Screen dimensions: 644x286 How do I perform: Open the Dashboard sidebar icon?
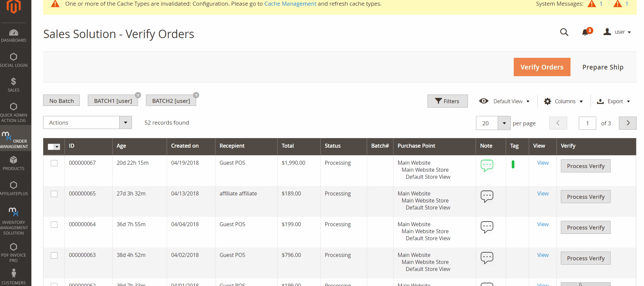coord(14,36)
